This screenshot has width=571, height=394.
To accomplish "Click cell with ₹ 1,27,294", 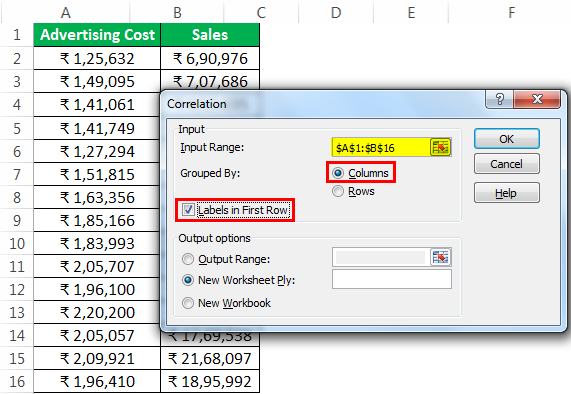I will pos(97,151).
